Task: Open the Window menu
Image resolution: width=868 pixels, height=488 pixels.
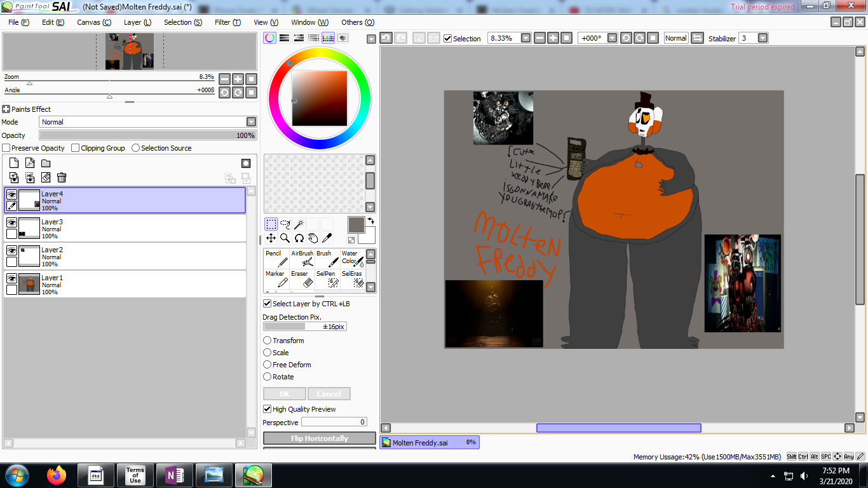Action: [310, 22]
